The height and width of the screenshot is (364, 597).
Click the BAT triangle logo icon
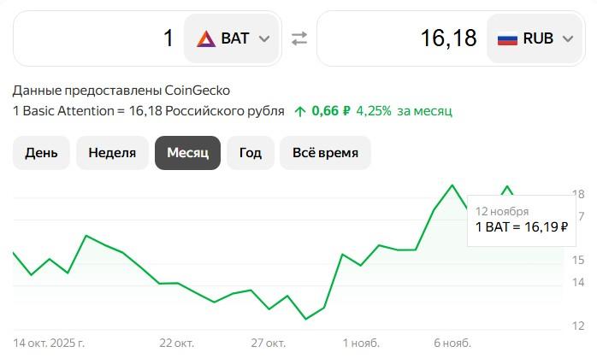coord(205,38)
